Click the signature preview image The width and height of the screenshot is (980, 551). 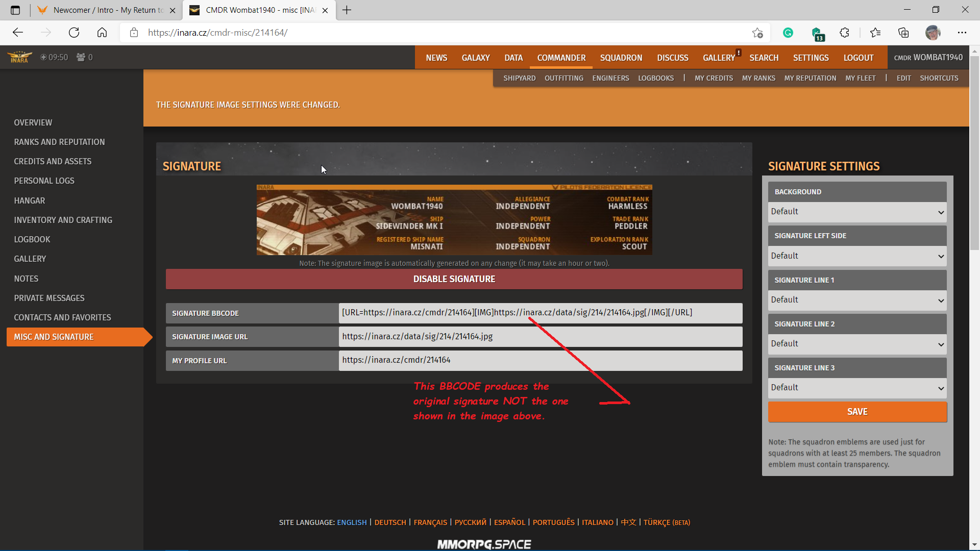point(454,220)
